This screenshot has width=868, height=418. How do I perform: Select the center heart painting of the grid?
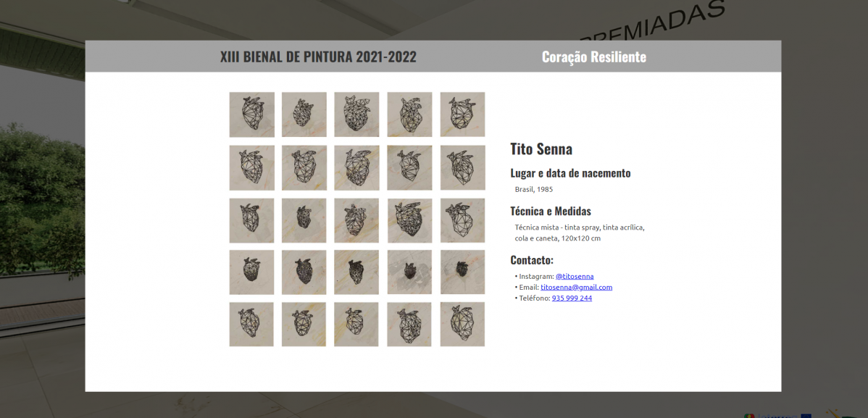pos(356,220)
